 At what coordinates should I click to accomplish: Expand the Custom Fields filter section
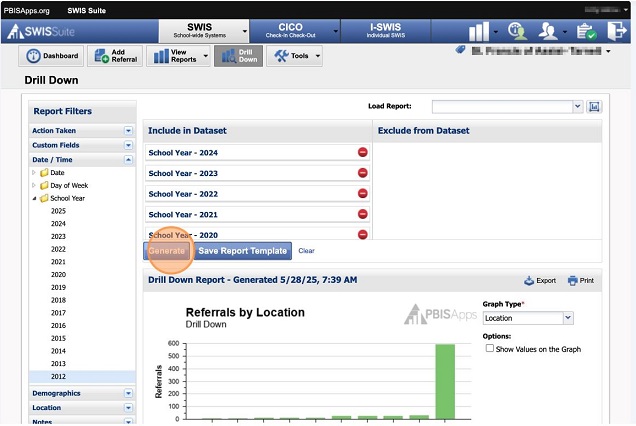pyautogui.click(x=128, y=145)
